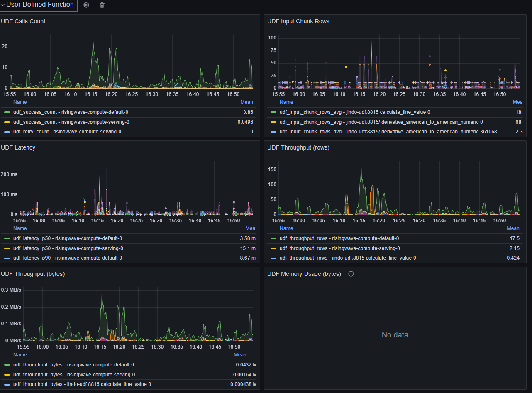Open the UDF Latency panel title

click(x=18, y=147)
